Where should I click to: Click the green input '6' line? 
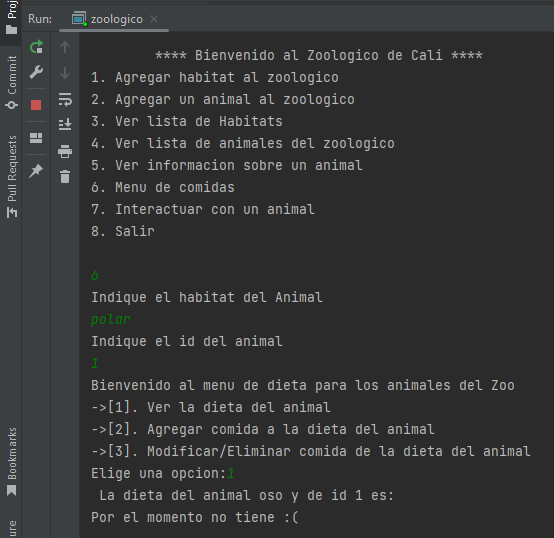click(x=95, y=275)
